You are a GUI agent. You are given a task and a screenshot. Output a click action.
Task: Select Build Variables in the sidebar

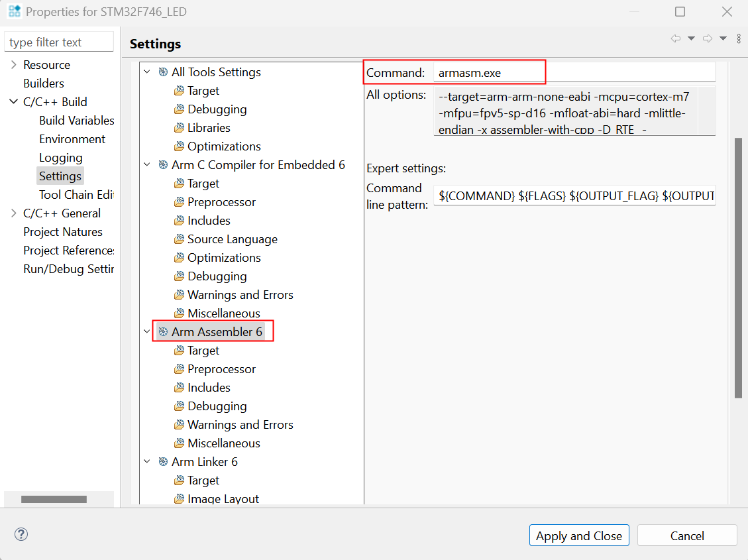(76, 121)
